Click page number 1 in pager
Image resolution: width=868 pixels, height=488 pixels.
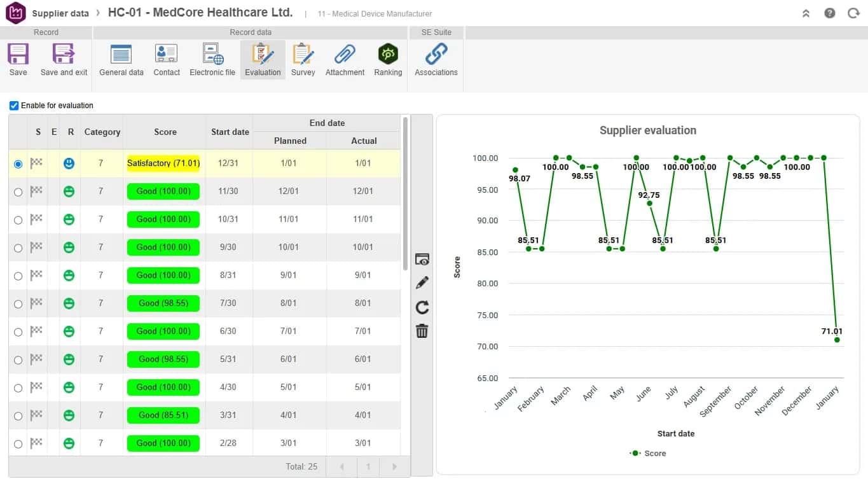pos(368,466)
